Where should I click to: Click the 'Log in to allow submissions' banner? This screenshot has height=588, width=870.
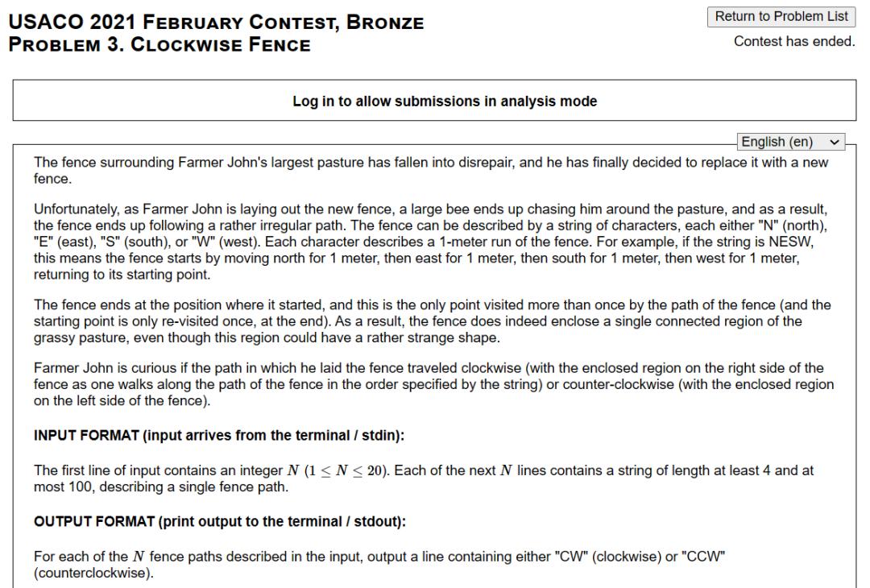coord(435,101)
